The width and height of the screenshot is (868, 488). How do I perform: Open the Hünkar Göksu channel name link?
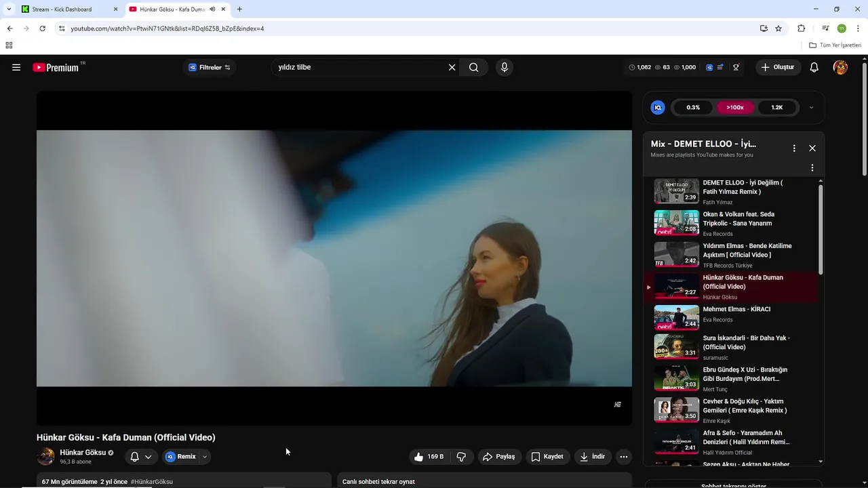tap(83, 452)
